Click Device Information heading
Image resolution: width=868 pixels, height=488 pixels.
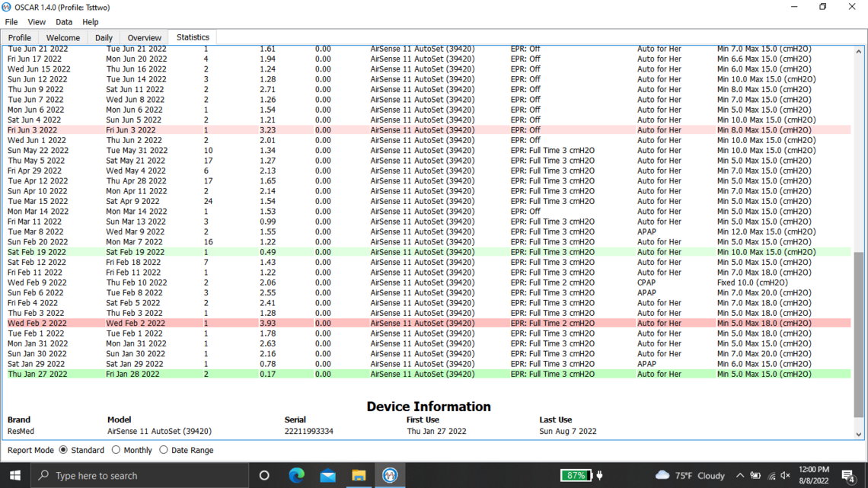[x=429, y=407]
